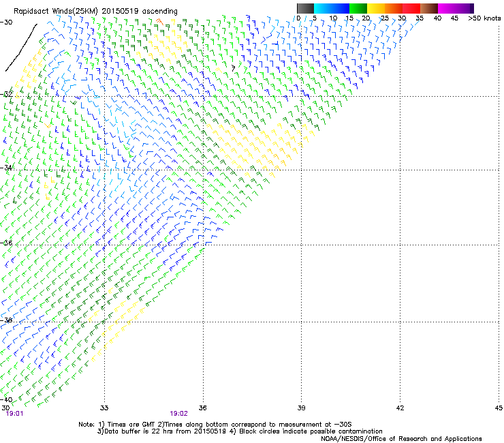Click the "-38" latitude axis label
The image size is (504, 443).
click(6, 320)
